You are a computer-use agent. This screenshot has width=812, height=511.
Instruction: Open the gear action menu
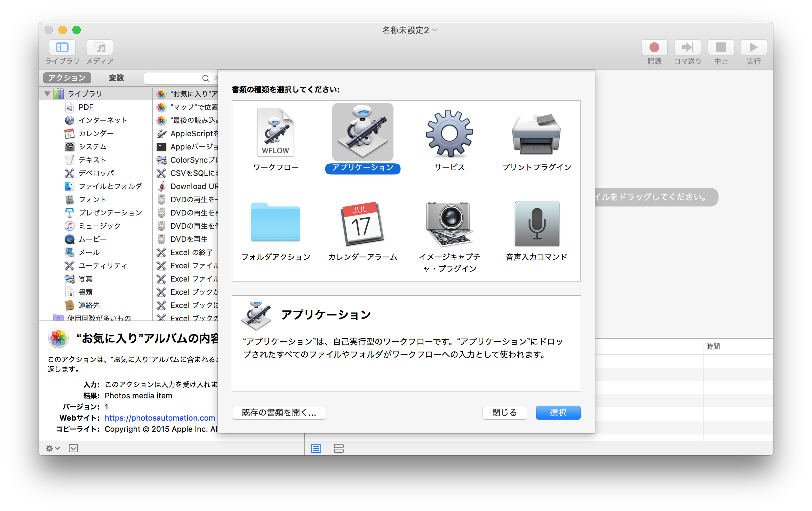click(53, 448)
